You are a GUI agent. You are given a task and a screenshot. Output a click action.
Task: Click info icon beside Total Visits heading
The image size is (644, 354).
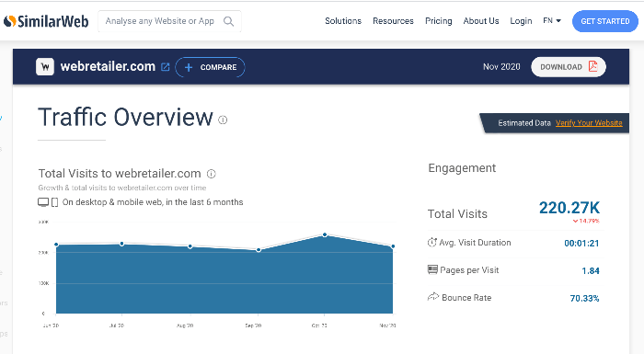(211, 174)
